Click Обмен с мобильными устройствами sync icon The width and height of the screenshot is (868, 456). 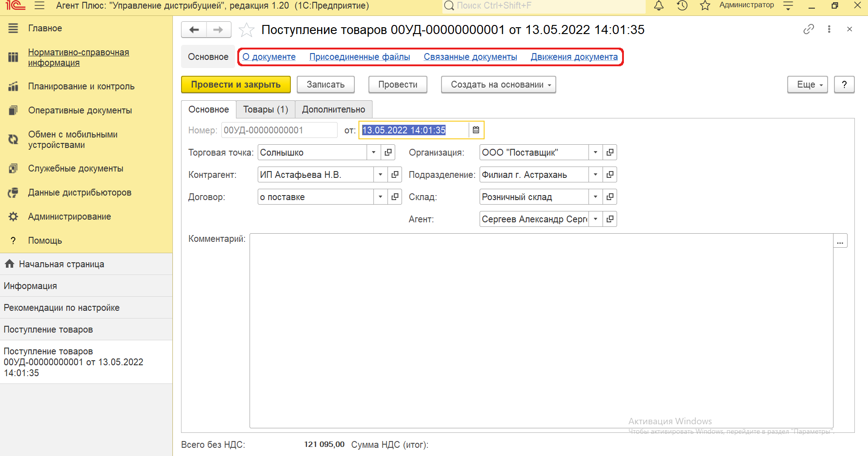click(x=13, y=139)
